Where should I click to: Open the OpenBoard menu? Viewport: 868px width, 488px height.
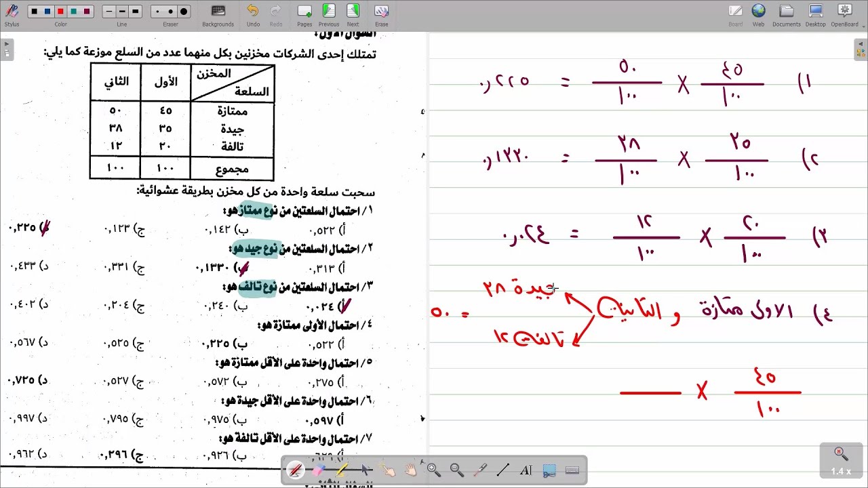point(845,14)
